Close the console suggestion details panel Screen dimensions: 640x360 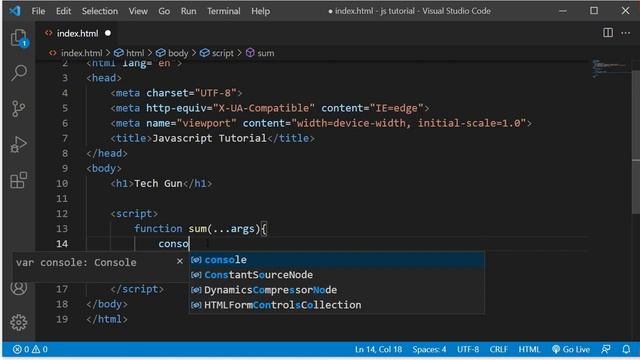point(180,261)
